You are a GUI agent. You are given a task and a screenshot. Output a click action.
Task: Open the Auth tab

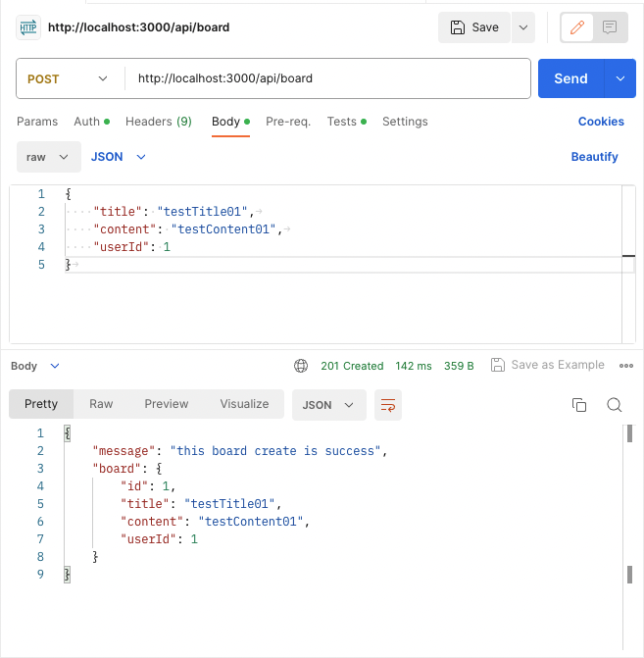(91, 122)
